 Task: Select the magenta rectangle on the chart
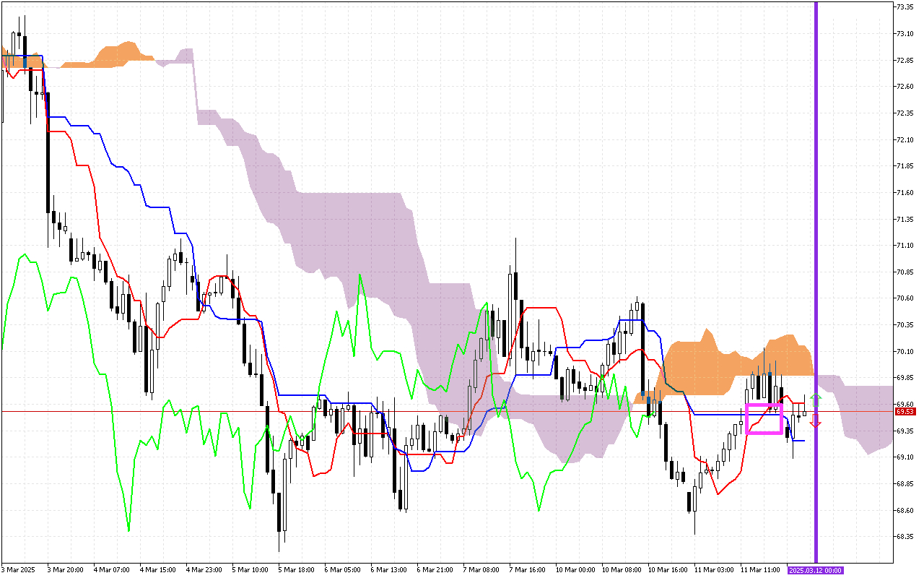[764, 405]
